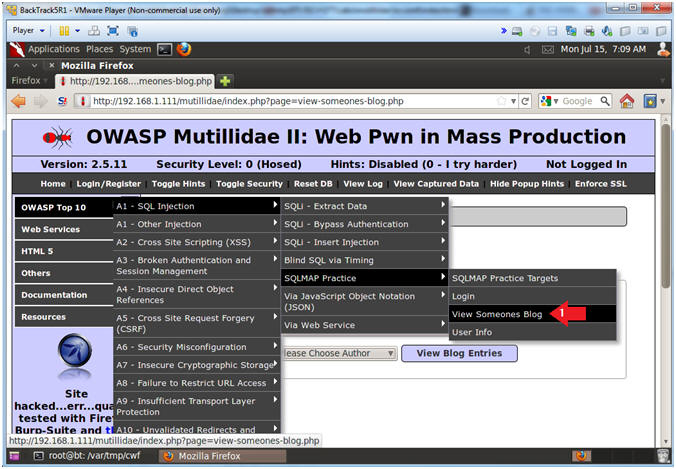This screenshot has height=469, width=676.
Task: Click the VMware printer device icon
Action: (x=589, y=31)
